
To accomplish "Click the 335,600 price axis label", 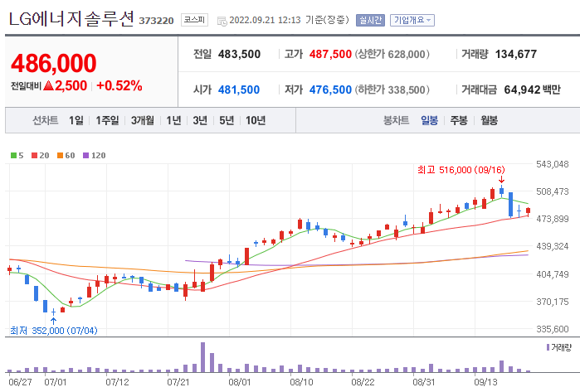I will (553, 329).
